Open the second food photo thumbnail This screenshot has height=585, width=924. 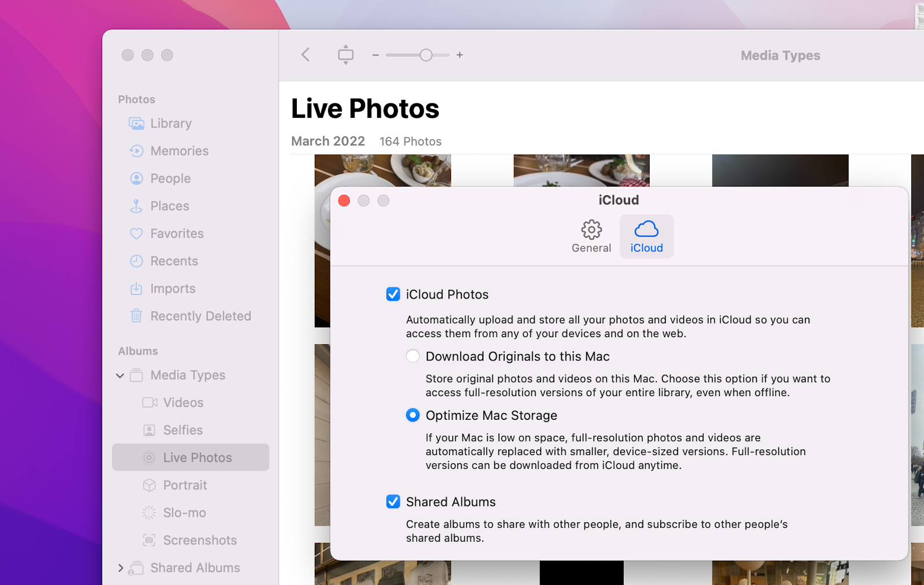click(581, 170)
